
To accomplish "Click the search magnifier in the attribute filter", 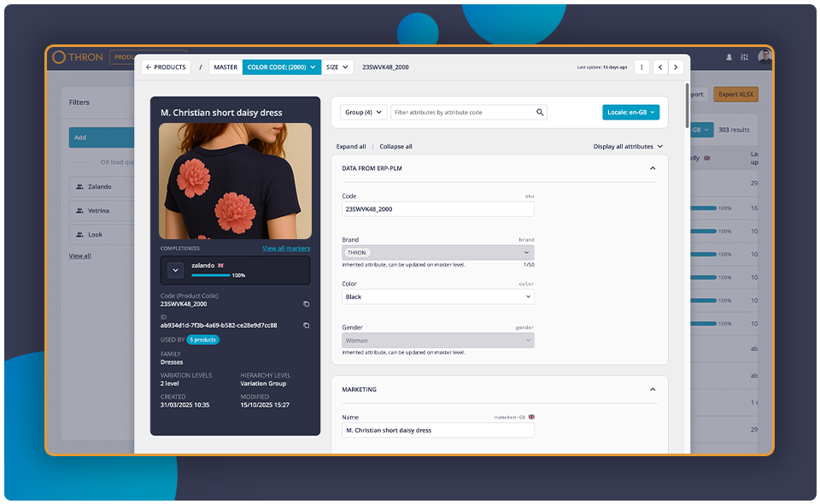I will [x=541, y=112].
